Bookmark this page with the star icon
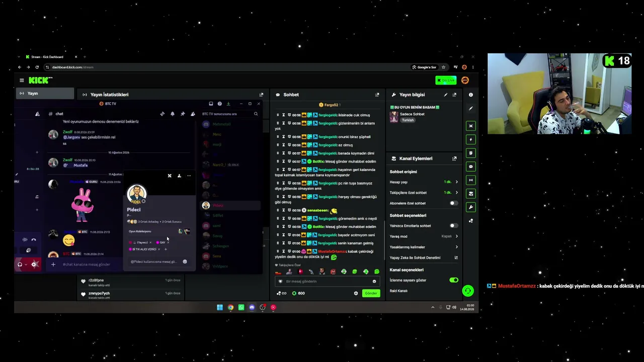Screen dimensions: 644x362 tap(443, 67)
